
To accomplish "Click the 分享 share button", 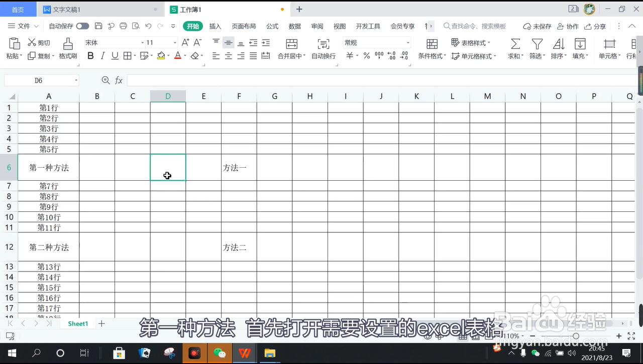I will (x=595, y=26).
